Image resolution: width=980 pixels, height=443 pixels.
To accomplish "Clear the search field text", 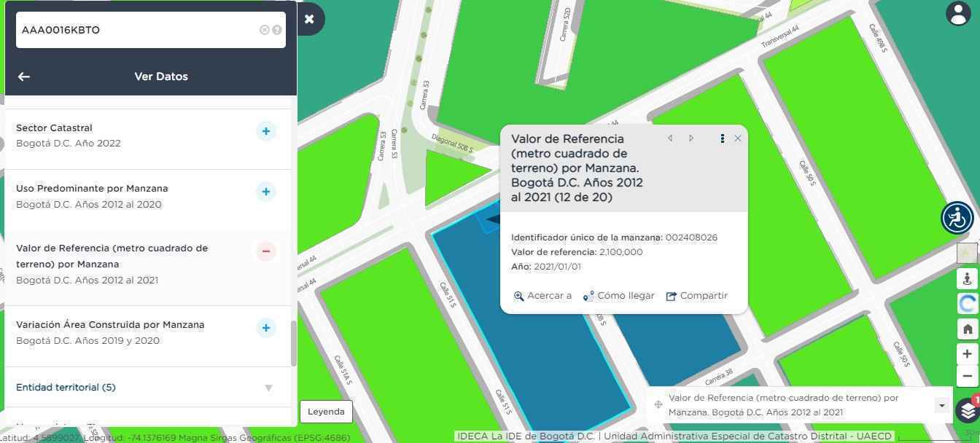I will 264,30.
